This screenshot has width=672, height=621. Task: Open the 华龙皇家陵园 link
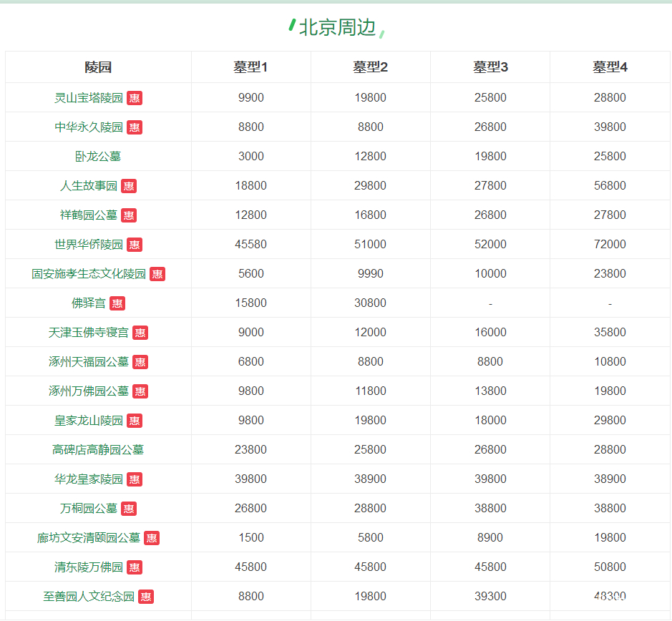tap(89, 479)
